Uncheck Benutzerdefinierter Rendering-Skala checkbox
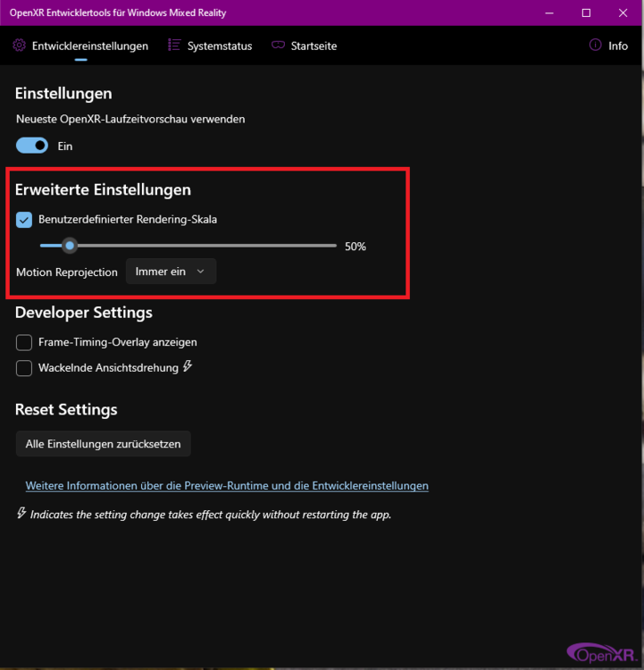Screen dimensions: 644x670 24,220
